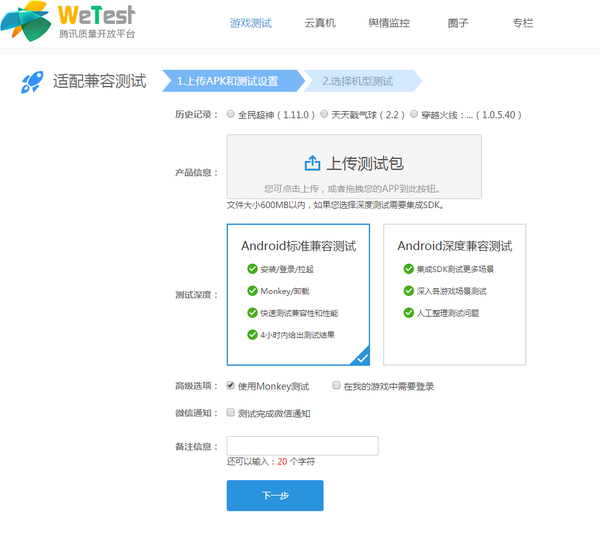This screenshot has width=600, height=537.
Task: Click green check beside 安装/登录/拉起
Action: (x=252, y=269)
